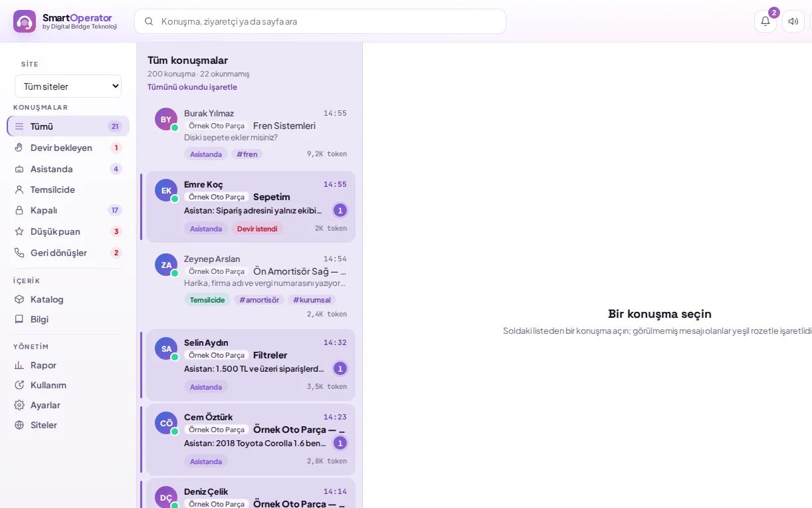The height and width of the screenshot is (508, 812).
Task: Click the #fren tag
Action: 247,154
